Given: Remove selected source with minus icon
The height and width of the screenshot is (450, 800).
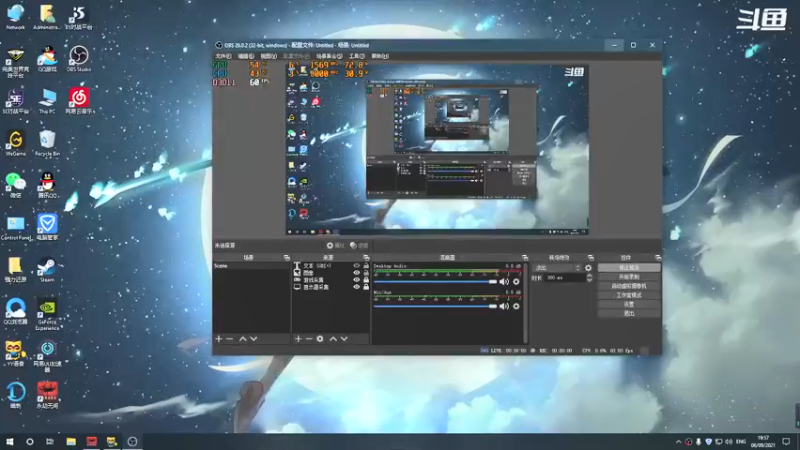Looking at the screenshot, I should point(309,339).
